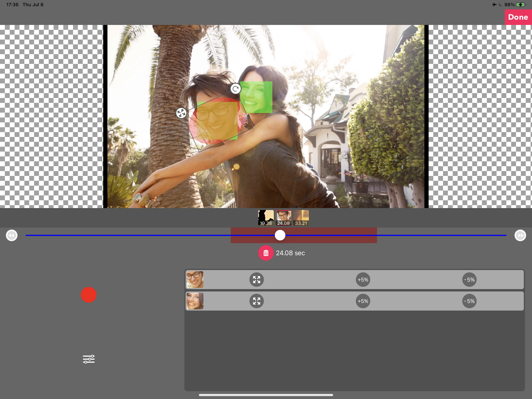
Task: Select the 24.08 keyframe thumbnail
Action: (283, 218)
